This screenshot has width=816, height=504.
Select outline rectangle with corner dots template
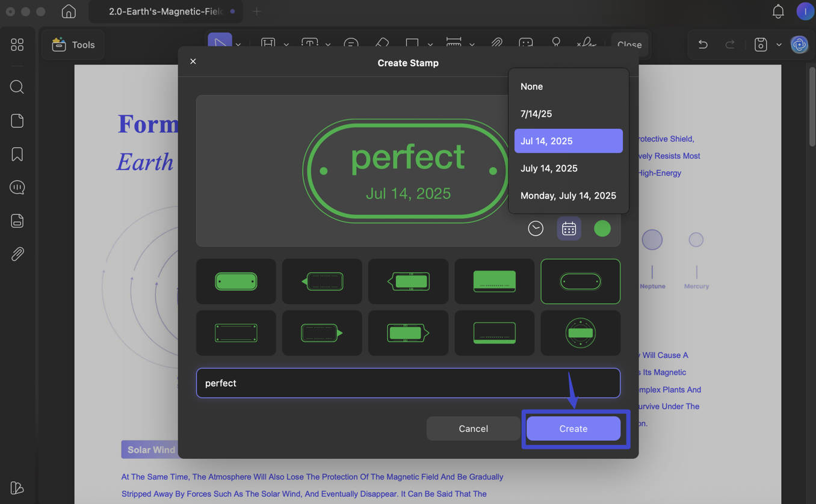(236, 333)
